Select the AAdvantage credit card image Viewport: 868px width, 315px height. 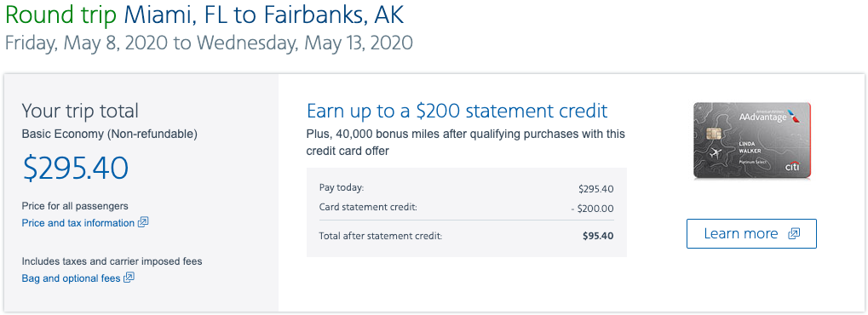752,140
